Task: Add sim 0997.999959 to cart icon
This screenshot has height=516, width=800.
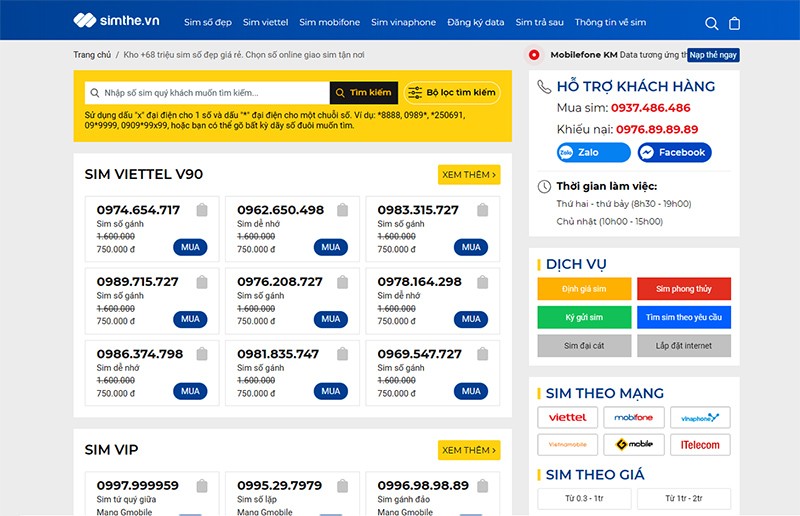Action: point(202,486)
